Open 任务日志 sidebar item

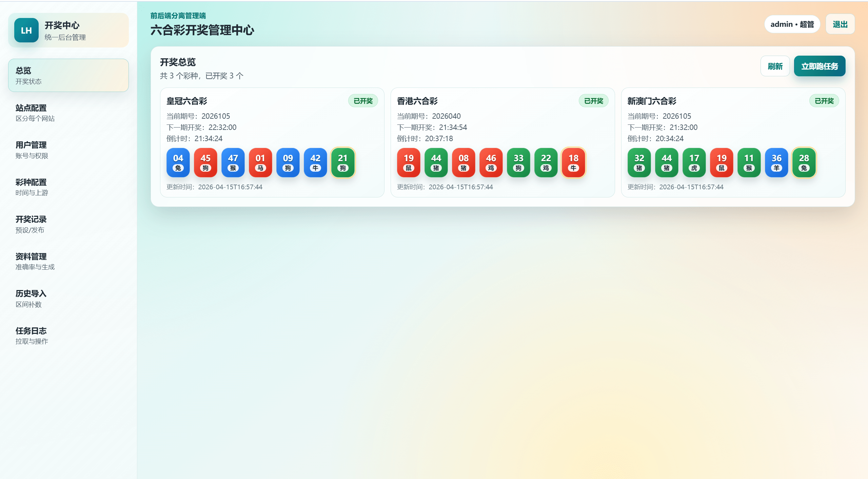pos(68,336)
